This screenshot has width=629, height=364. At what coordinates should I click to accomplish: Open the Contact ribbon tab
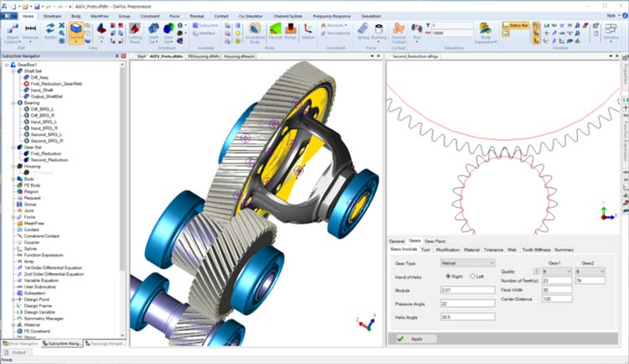(221, 16)
